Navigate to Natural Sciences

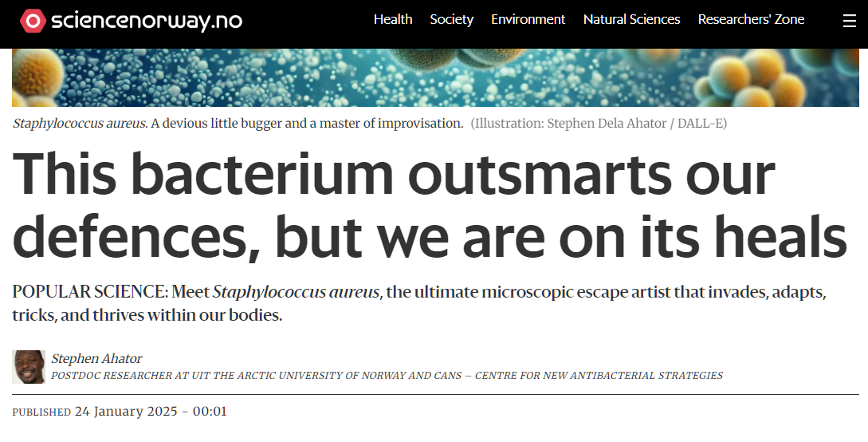click(x=631, y=20)
